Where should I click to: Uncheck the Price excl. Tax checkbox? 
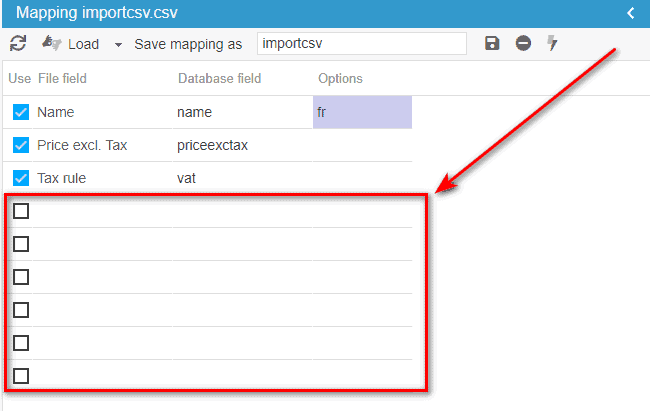click(21, 145)
